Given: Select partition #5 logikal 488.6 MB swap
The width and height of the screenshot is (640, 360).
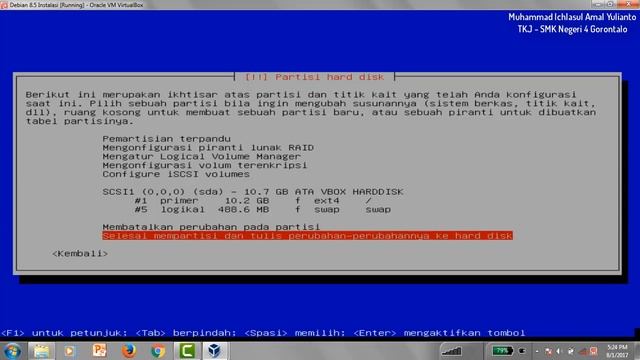Looking at the screenshot, I should pyautogui.click(x=263, y=209).
